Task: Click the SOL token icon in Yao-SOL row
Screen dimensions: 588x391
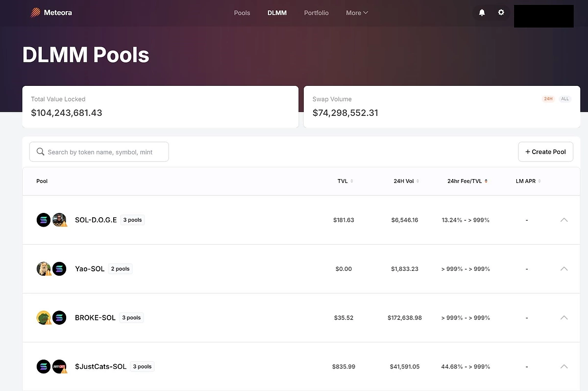Action: (59, 269)
